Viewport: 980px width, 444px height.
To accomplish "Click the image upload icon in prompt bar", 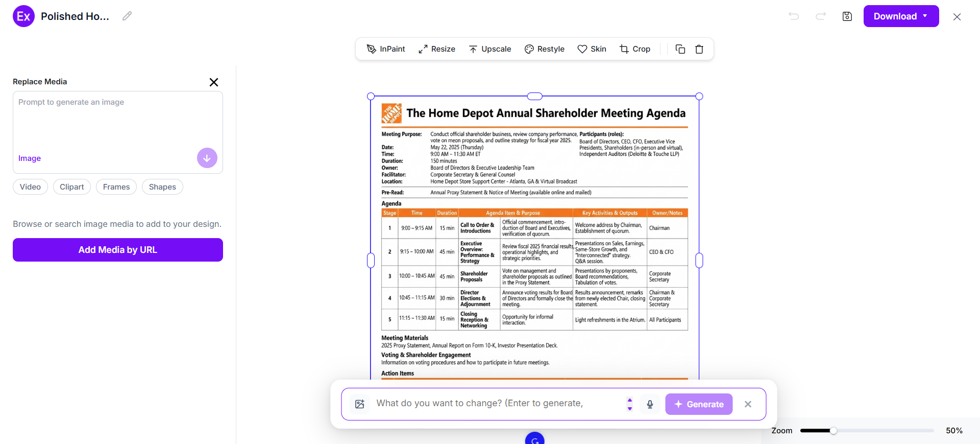I will point(360,404).
